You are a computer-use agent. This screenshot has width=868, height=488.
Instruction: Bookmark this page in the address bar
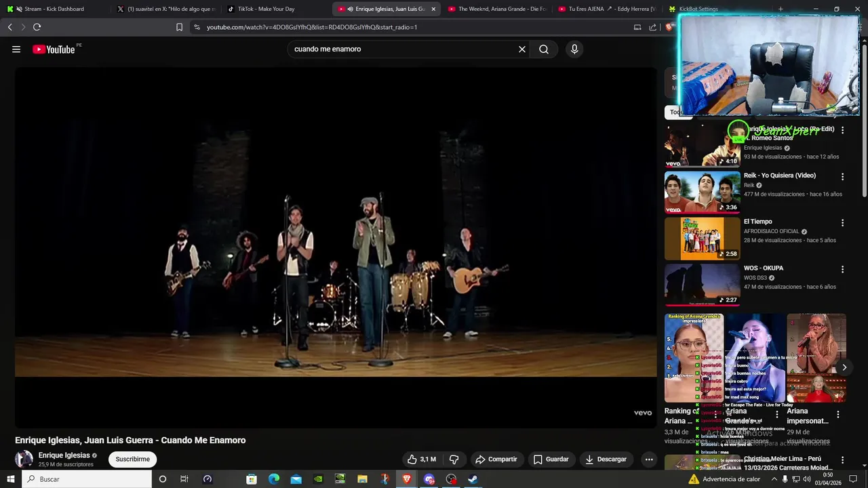click(x=179, y=27)
